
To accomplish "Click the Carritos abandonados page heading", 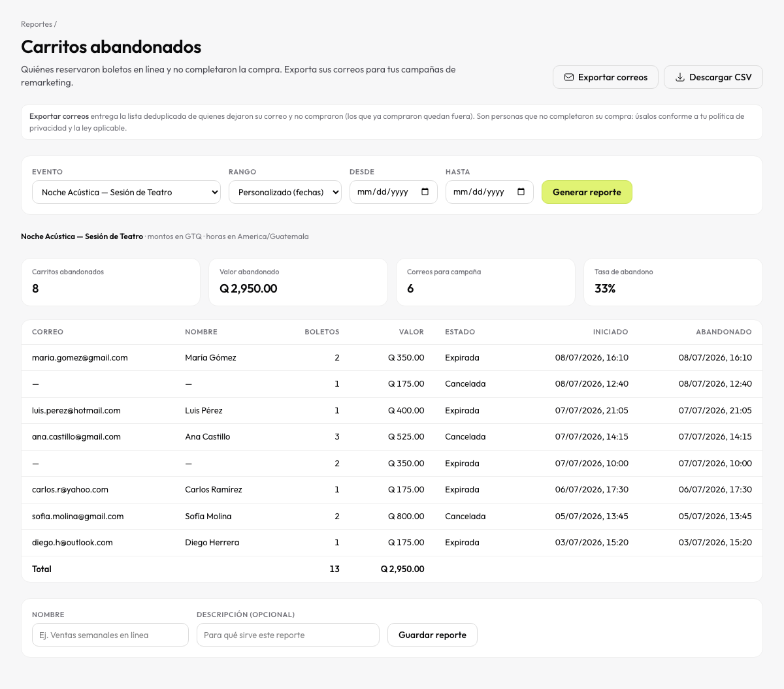I will tap(111, 47).
